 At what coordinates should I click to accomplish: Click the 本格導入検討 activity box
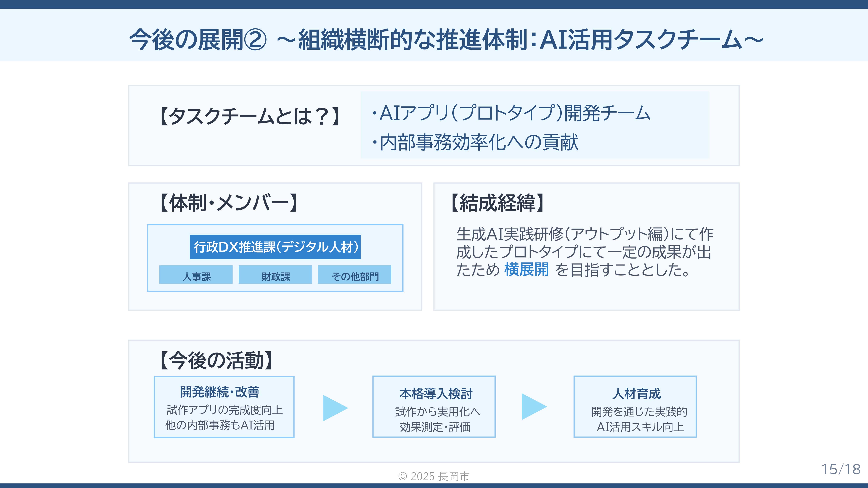tap(434, 407)
